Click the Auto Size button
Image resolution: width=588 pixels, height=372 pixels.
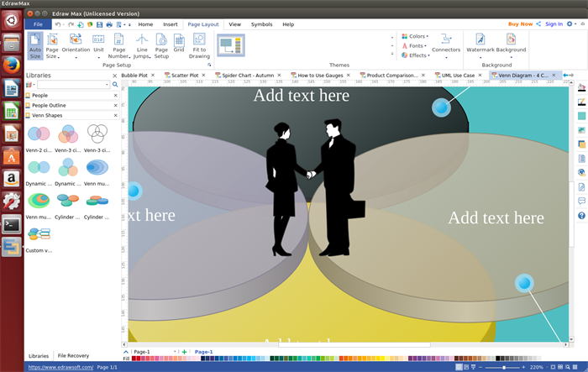pyautogui.click(x=35, y=45)
